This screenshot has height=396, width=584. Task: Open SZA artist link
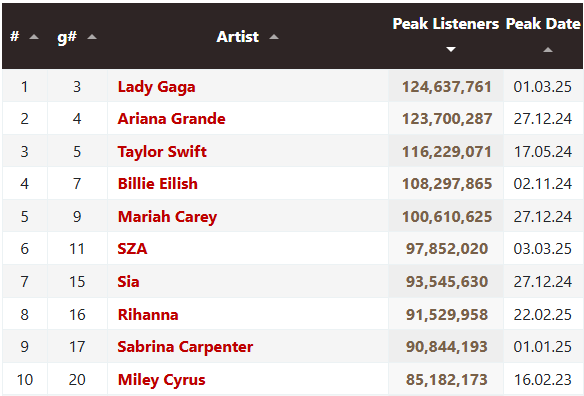[132, 249]
